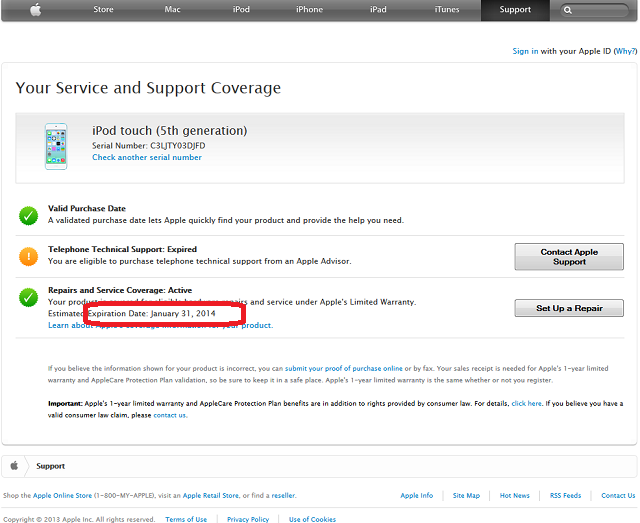Click Support in the footer breadcrumb

coord(51,466)
